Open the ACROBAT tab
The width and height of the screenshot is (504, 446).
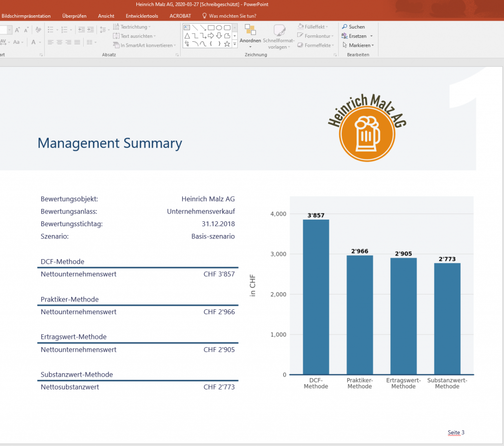point(180,16)
